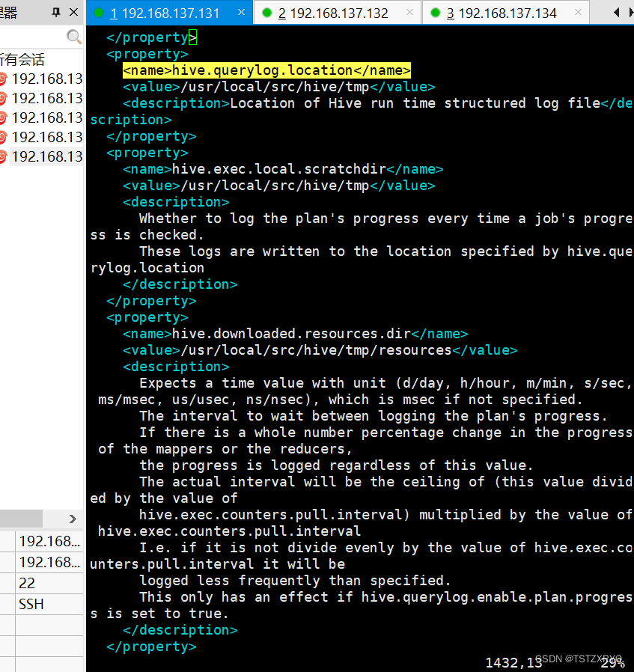Click the SSH protocol cell
The width and height of the screenshot is (634, 672).
coord(49,605)
